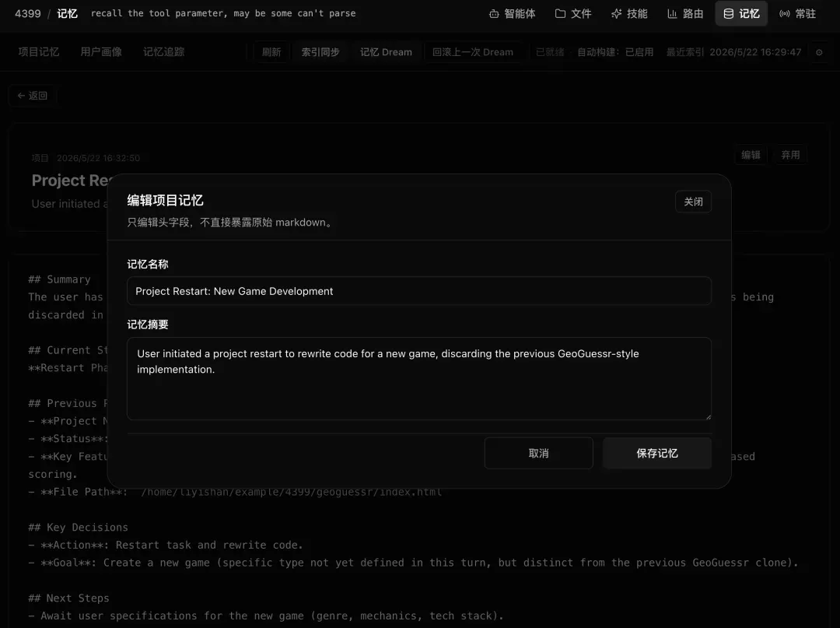Go to the 项目记忆 sub-tab
The height and width of the screenshot is (628, 840).
click(39, 52)
